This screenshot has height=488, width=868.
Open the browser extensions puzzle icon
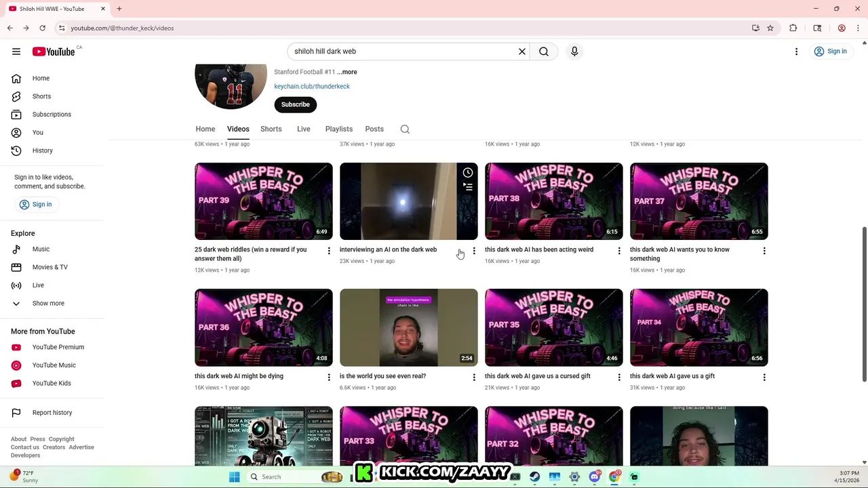tap(793, 28)
